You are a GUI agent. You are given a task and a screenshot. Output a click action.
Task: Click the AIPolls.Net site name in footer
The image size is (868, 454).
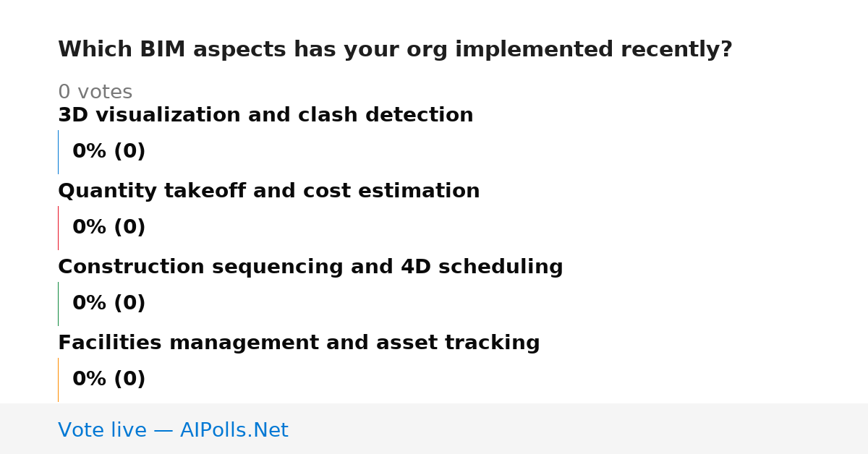(x=234, y=431)
